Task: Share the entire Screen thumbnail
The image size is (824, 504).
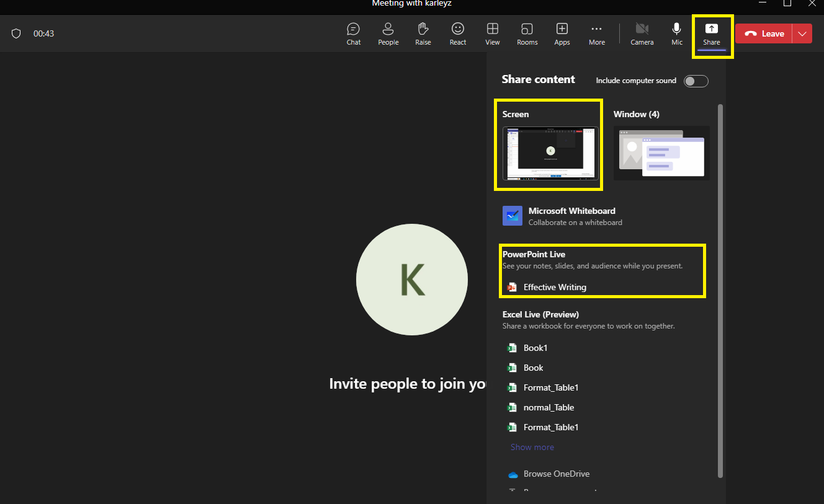Action: click(550, 154)
